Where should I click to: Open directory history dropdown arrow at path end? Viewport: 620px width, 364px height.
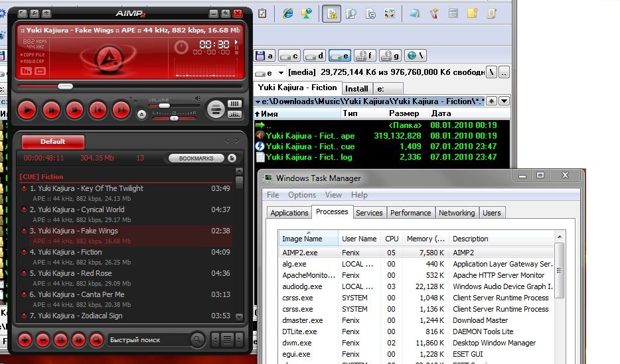pyautogui.click(x=504, y=101)
